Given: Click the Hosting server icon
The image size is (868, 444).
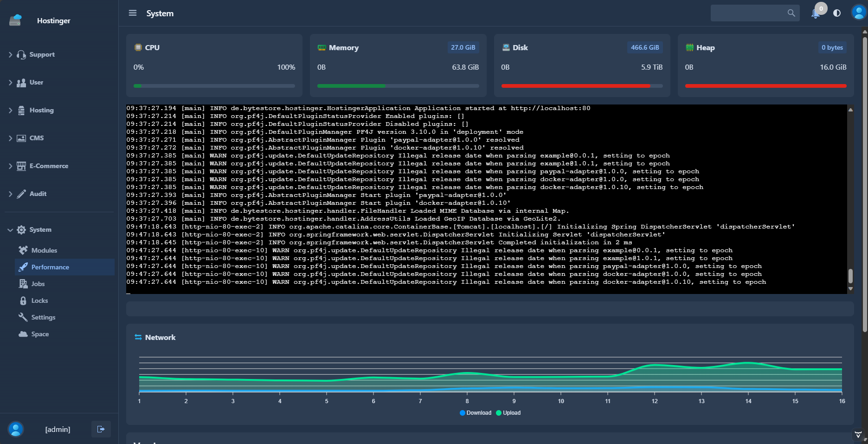Looking at the screenshot, I should [21, 111].
